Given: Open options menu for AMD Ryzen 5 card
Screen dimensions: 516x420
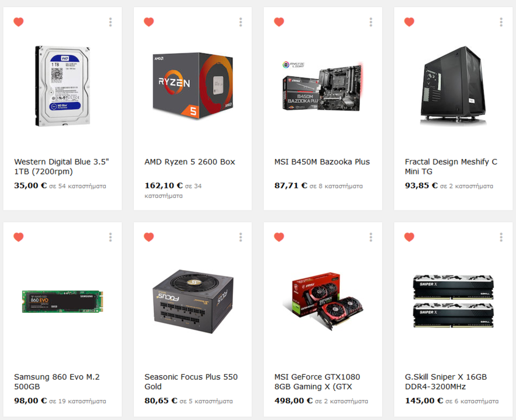Looking at the screenshot, I should pyautogui.click(x=241, y=22).
